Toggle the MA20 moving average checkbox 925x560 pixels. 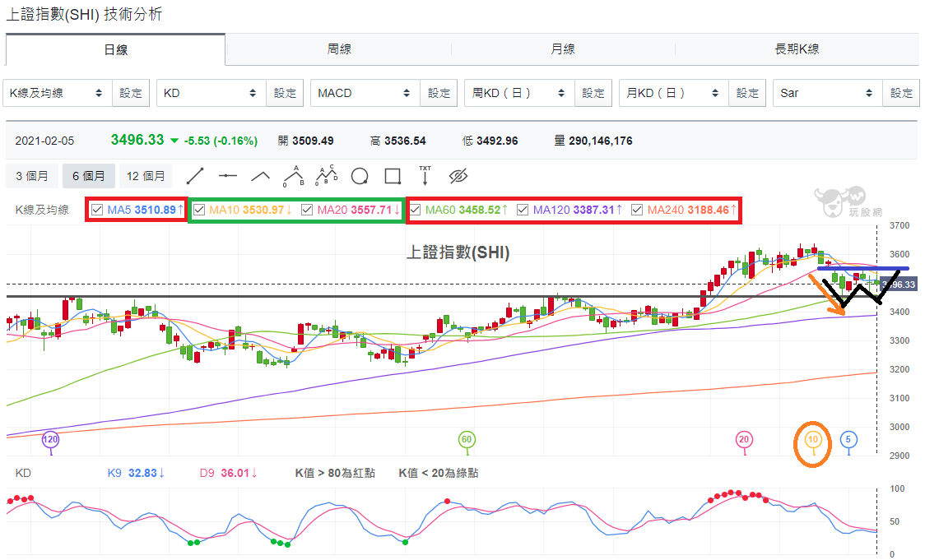pyautogui.click(x=307, y=210)
